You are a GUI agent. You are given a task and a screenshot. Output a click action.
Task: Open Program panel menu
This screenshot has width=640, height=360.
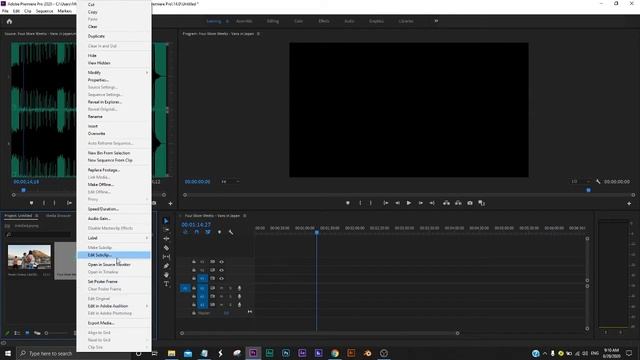(x=258, y=34)
